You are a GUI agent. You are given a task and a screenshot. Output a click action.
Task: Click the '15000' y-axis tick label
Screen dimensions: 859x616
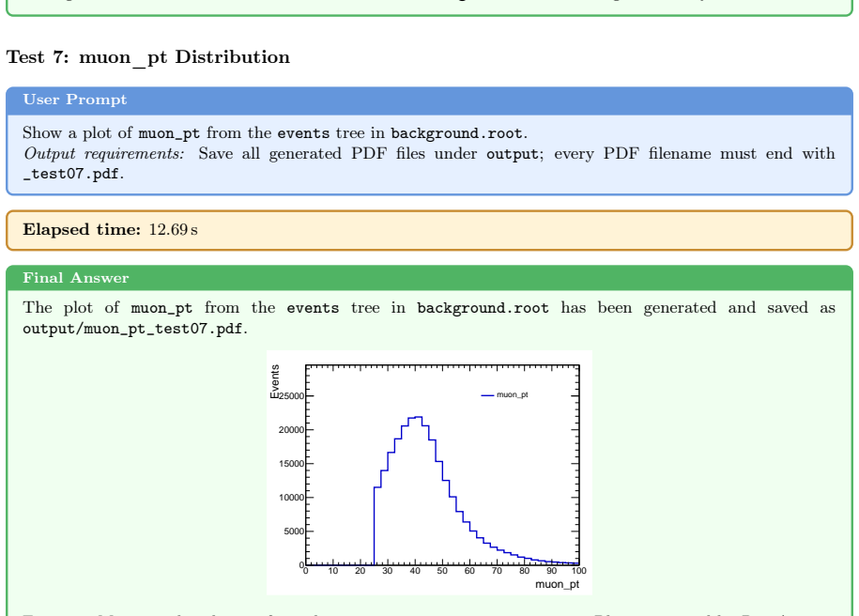coord(291,464)
